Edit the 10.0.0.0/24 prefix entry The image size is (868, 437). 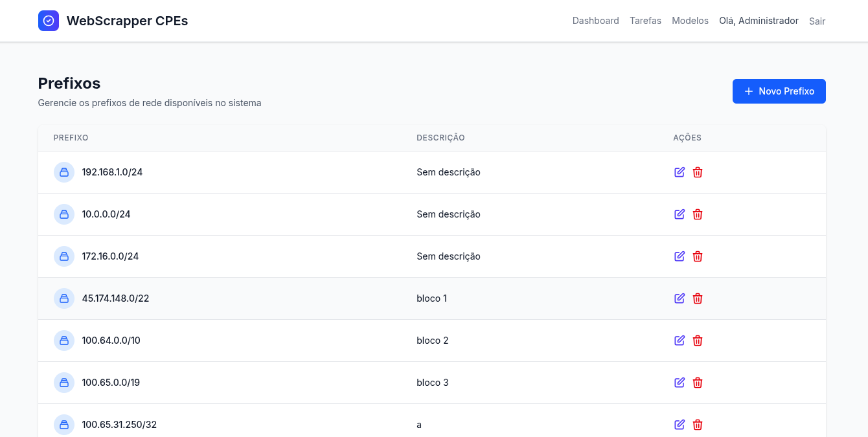click(680, 214)
